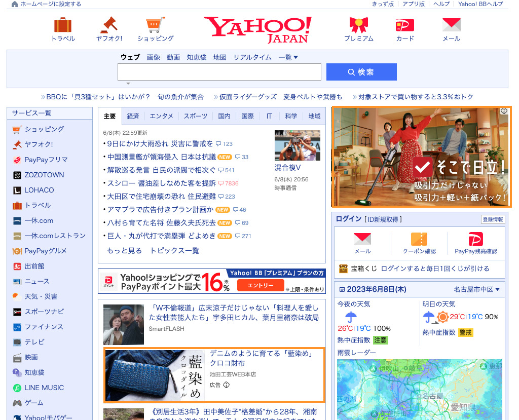Click the home icon beside ホームページに設定する
519x420 pixels.
(15, 4)
